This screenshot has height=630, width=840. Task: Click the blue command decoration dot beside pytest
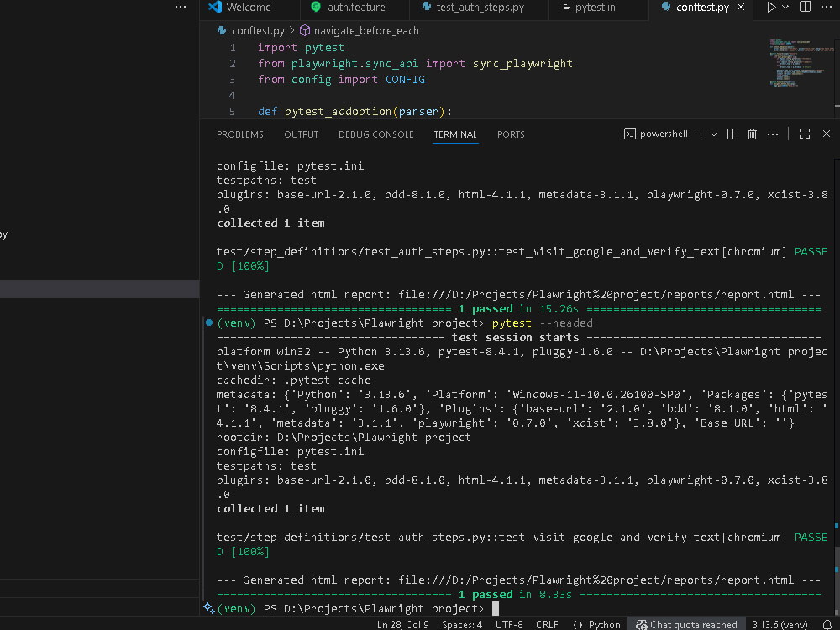(x=209, y=323)
